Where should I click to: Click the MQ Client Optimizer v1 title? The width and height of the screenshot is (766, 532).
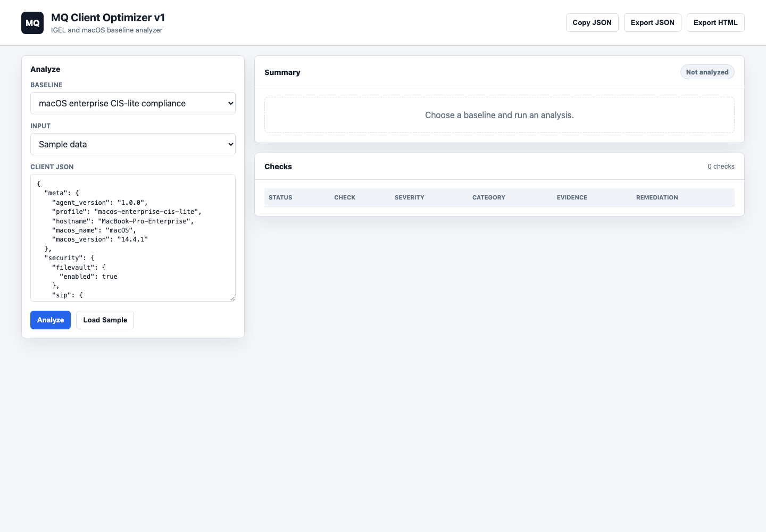(x=108, y=18)
